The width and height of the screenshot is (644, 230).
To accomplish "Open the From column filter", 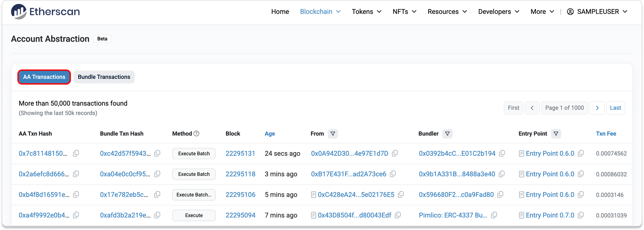I will tap(333, 133).
